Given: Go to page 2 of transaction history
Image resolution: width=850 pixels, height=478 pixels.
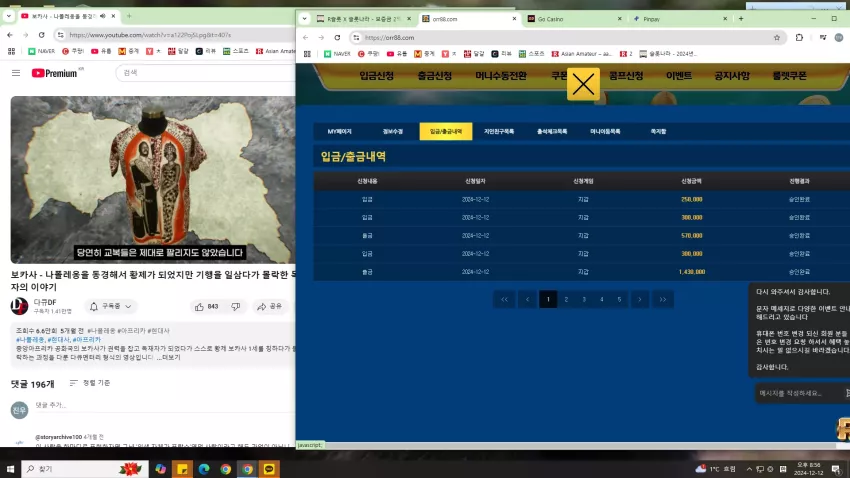Looking at the screenshot, I should click(x=566, y=299).
